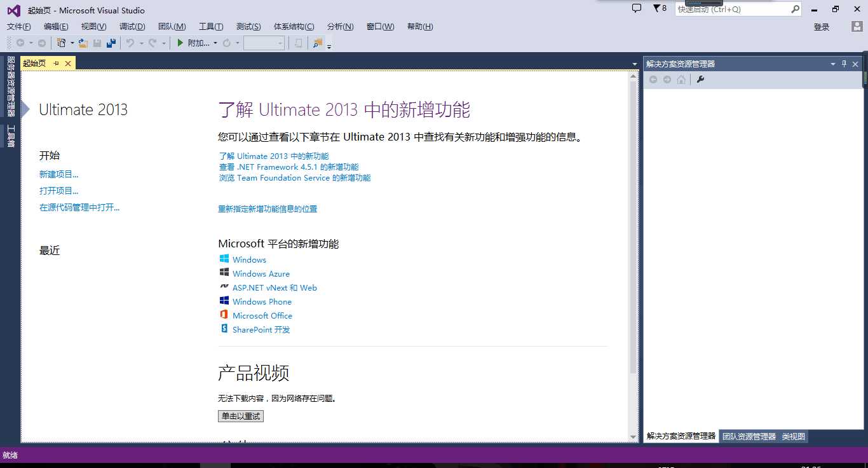Click the start page vertical scrollbar down arrow
Viewport: 868px width, 468px height.
pos(633,437)
